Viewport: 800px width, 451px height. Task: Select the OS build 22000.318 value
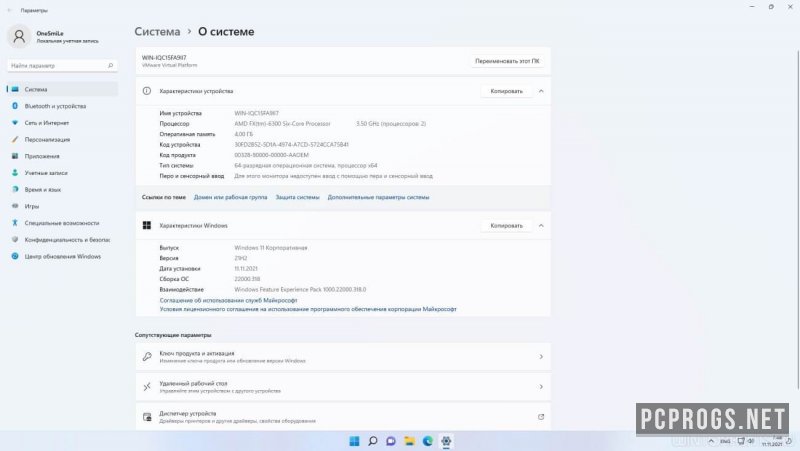[x=247, y=279]
